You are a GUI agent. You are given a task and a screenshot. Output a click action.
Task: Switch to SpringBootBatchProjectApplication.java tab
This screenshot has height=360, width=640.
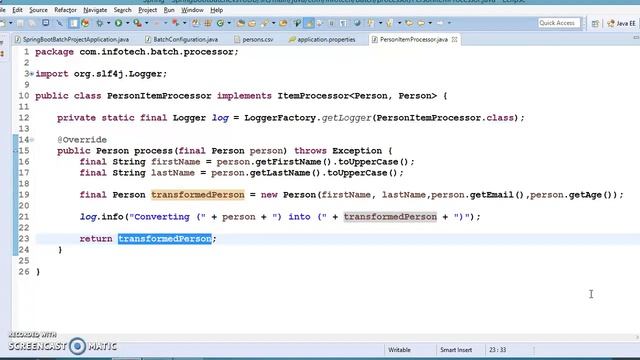coord(72,40)
